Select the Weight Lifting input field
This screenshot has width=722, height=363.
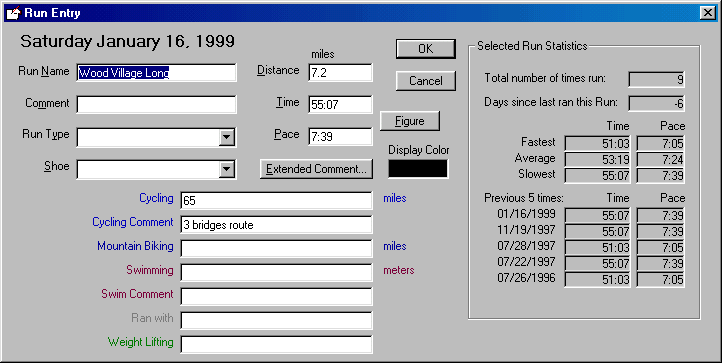pos(276,344)
